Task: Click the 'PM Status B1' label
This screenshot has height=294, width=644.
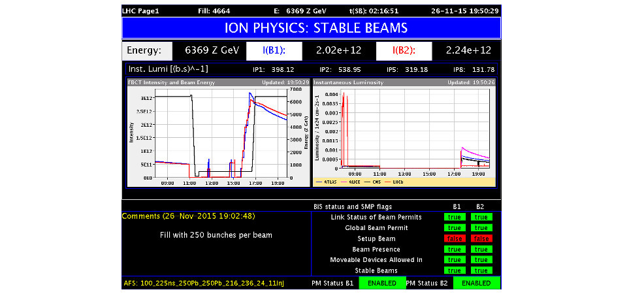Action: pos(333,284)
